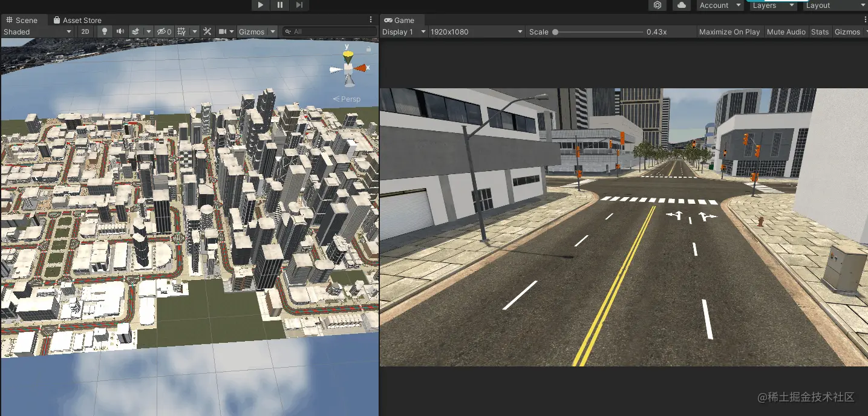Viewport: 868px width, 416px height.
Task: Open the cloud services icon
Action: coord(682,5)
